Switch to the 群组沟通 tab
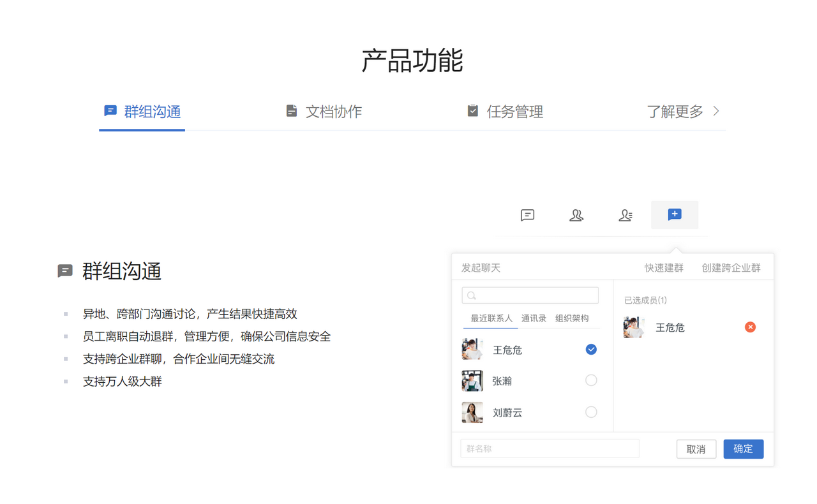This screenshot has width=817, height=504. [142, 112]
